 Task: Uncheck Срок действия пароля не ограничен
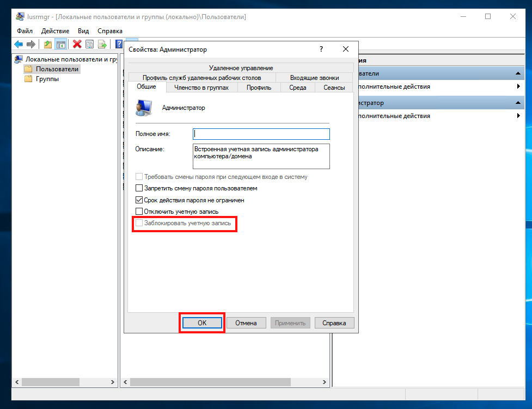139,200
